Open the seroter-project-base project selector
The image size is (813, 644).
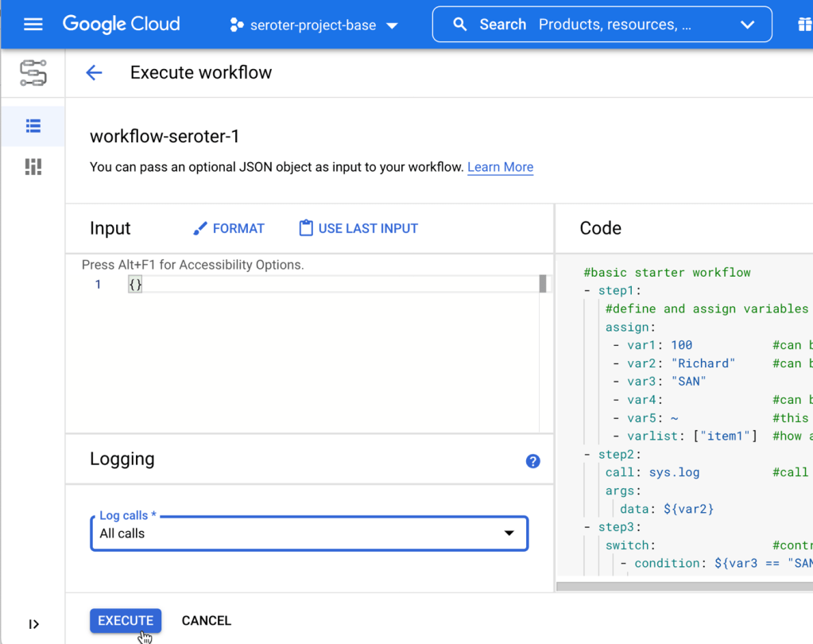[x=313, y=25]
